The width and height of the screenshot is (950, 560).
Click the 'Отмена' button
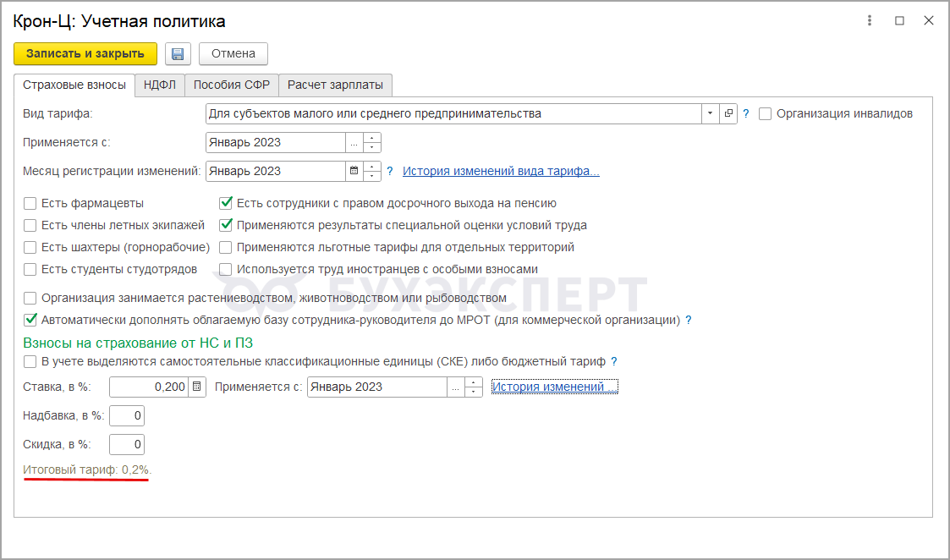(x=233, y=53)
